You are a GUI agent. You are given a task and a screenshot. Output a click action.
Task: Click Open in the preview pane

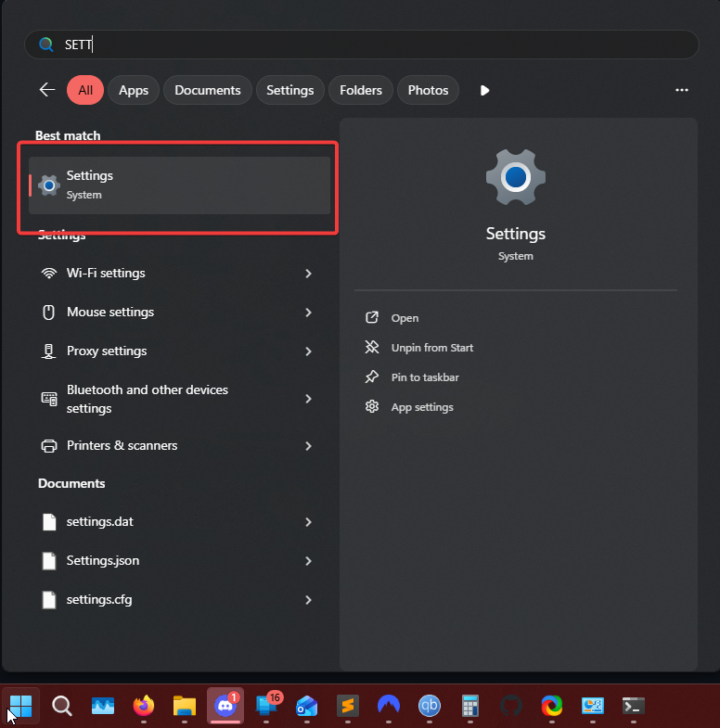coord(405,318)
